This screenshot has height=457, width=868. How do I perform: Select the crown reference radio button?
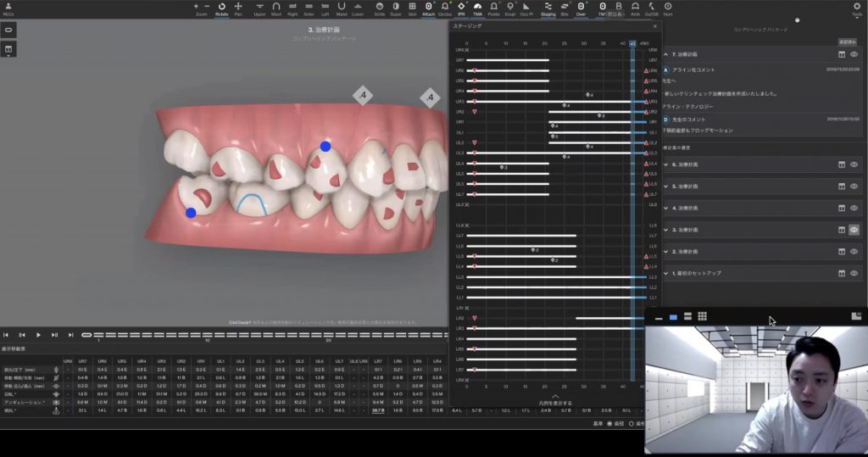coord(609,424)
